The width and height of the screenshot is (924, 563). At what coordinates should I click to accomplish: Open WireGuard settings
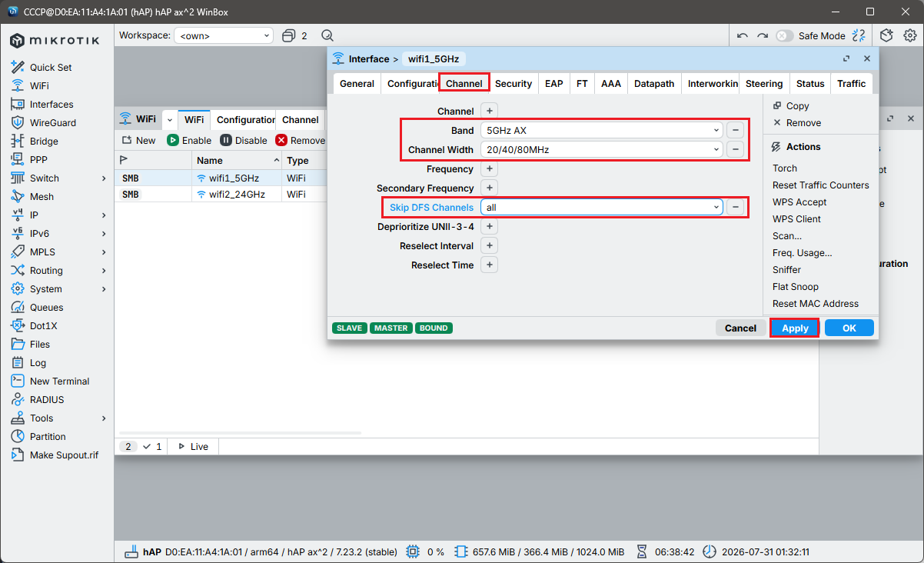53,122
